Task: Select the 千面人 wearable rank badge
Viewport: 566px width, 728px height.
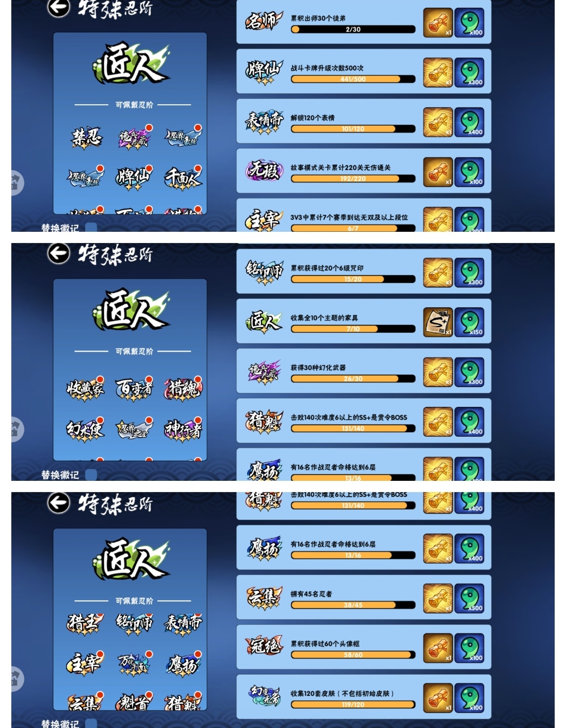Action: click(x=183, y=178)
